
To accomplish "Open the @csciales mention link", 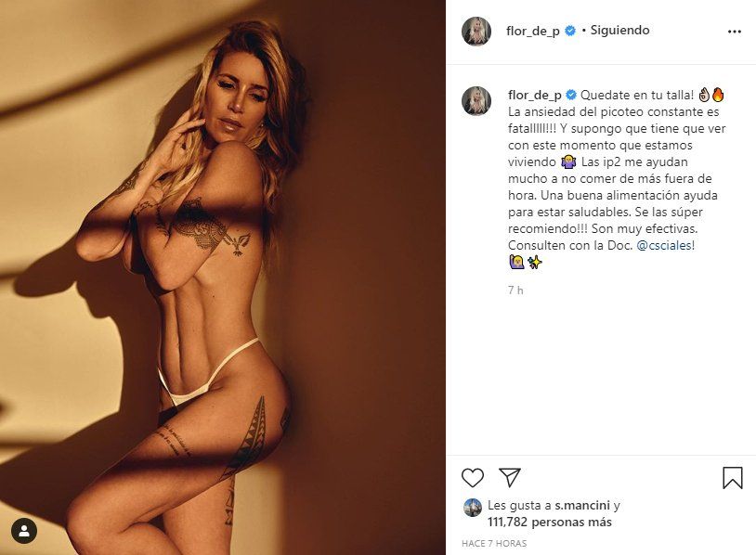I will 664,245.
